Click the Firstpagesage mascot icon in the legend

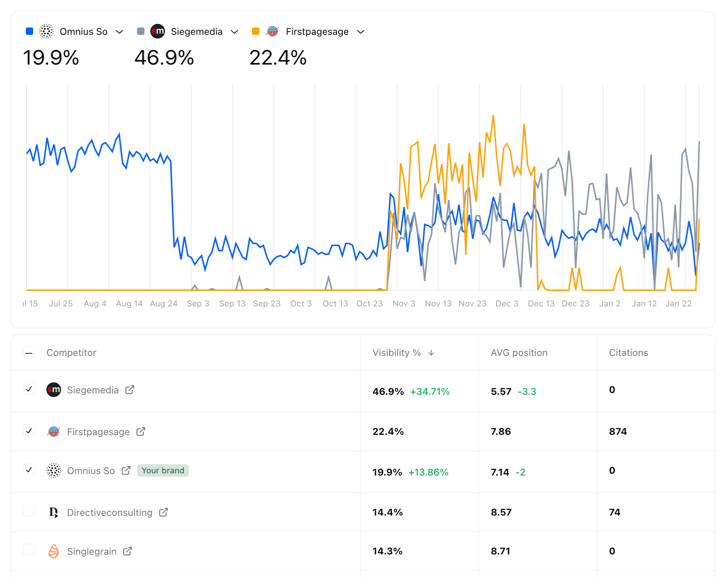tap(273, 32)
